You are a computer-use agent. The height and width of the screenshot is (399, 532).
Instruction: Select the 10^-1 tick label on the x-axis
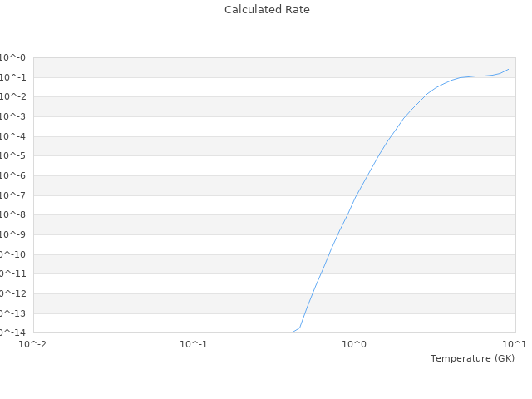click(194, 343)
